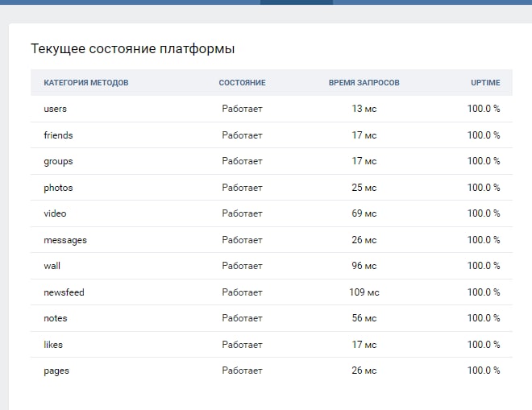Click the 'СОСТОЯНИЕ' column header
The image size is (532, 410).
[243, 83]
